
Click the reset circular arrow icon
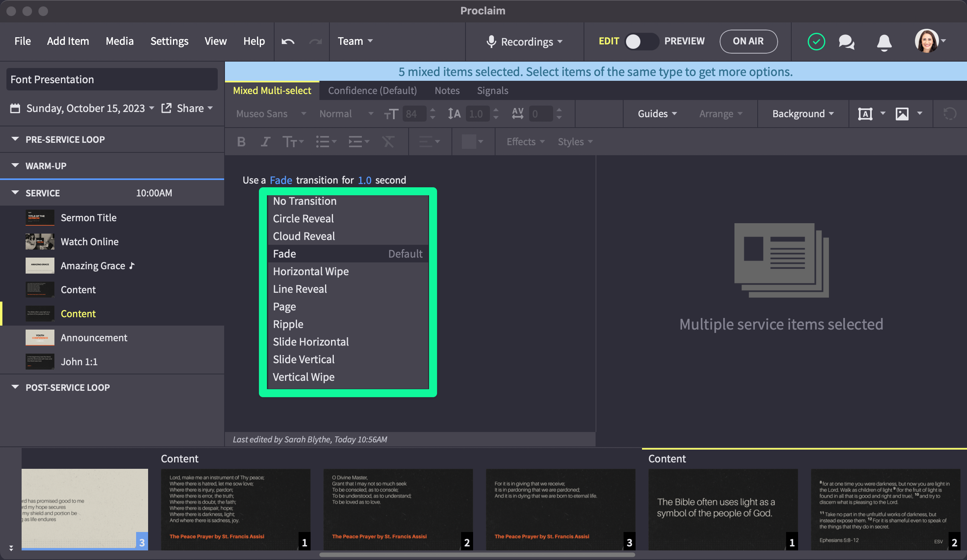coord(950,114)
